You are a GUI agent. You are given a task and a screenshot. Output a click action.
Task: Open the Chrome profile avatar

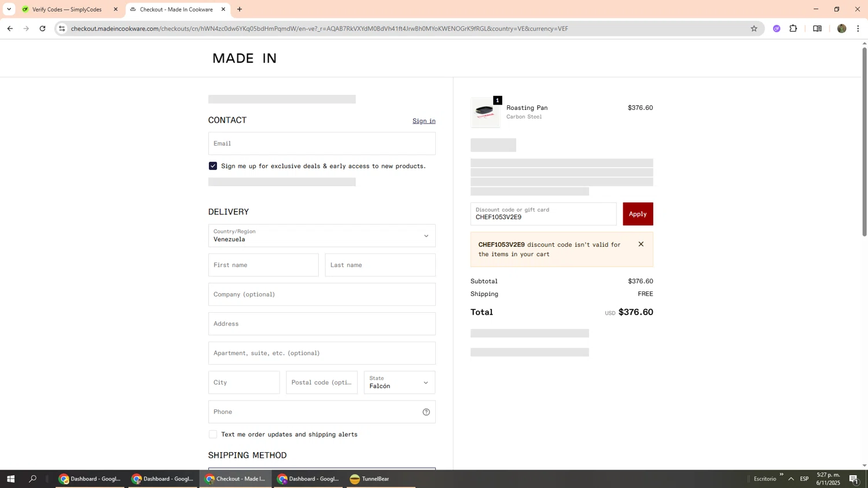point(841,28)
